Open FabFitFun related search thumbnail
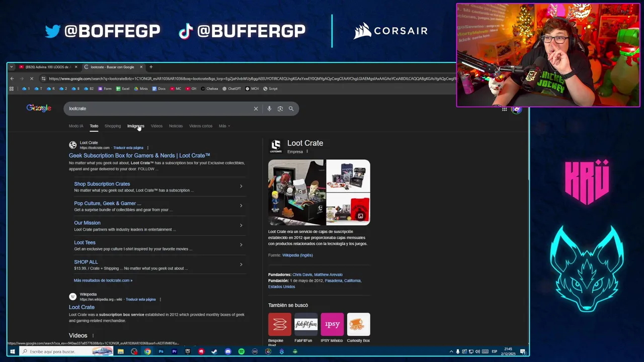The width and height of the screenshot is (644, 362). tap(306, 324)
